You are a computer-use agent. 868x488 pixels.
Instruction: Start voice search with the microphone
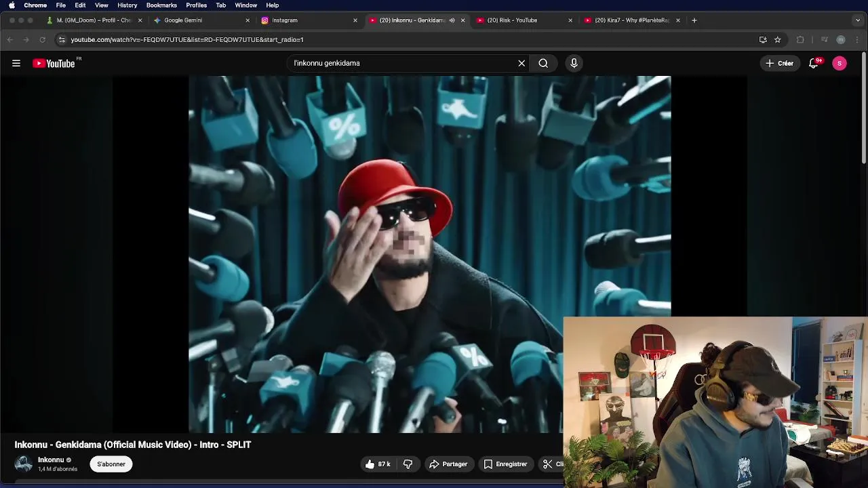coord(574,63)
